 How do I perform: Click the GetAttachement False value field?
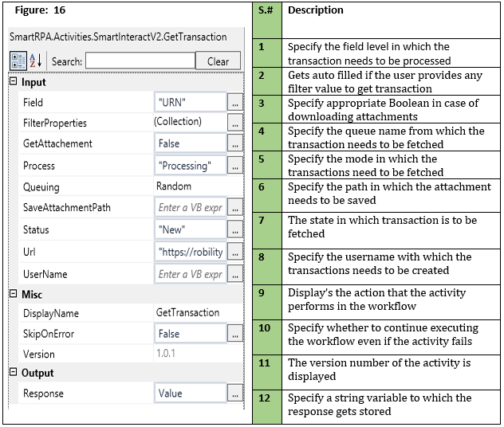(191, 144)
